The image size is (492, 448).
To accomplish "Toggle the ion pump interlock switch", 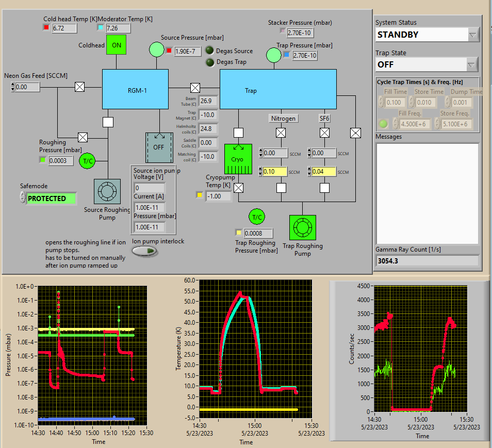I will (145, 251).
